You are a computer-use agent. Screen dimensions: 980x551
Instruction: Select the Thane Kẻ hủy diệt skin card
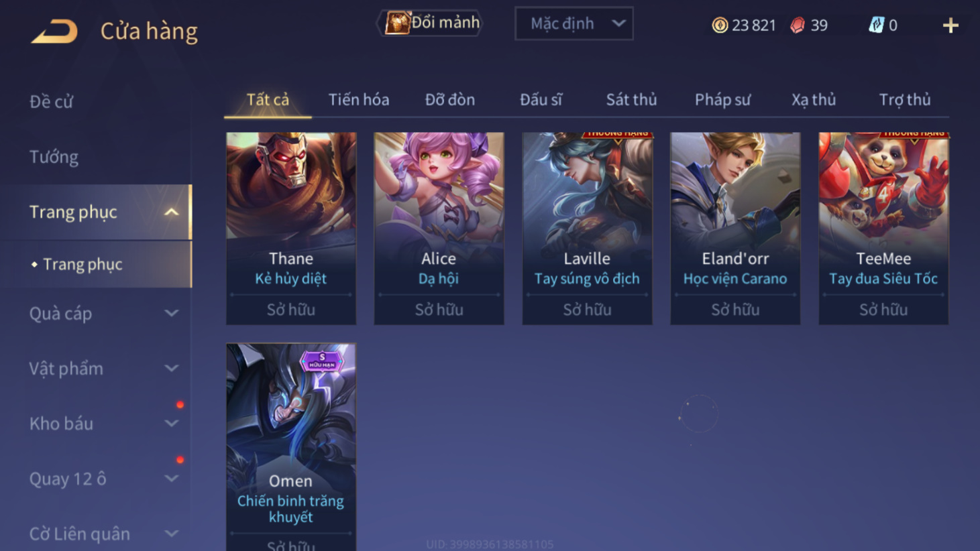point(291,229)
